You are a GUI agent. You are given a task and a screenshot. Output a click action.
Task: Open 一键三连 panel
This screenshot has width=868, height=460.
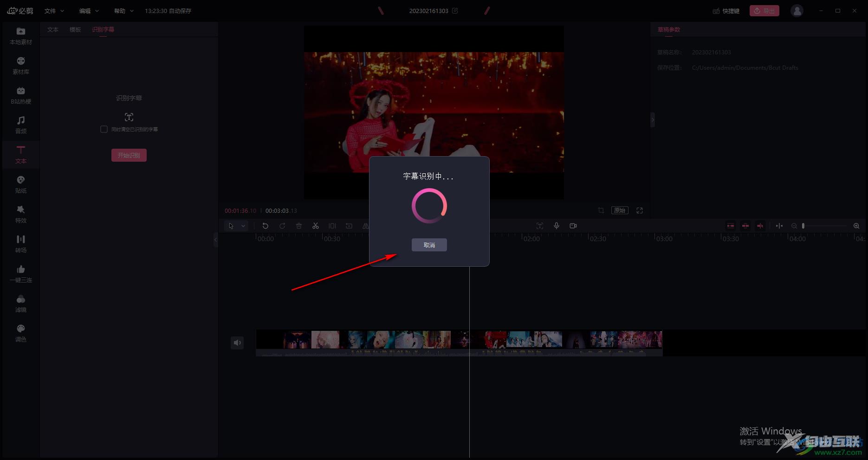pyautogui.click(x=21, y=274)
